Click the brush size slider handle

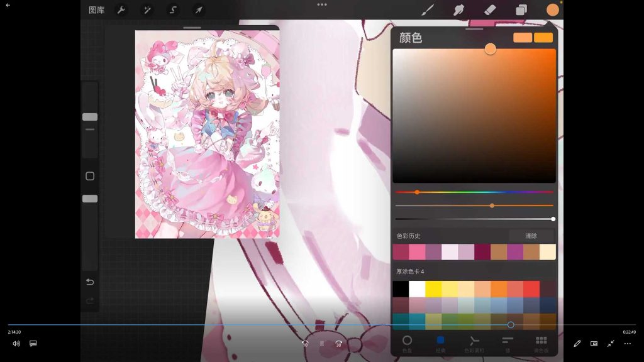point(90,117)
